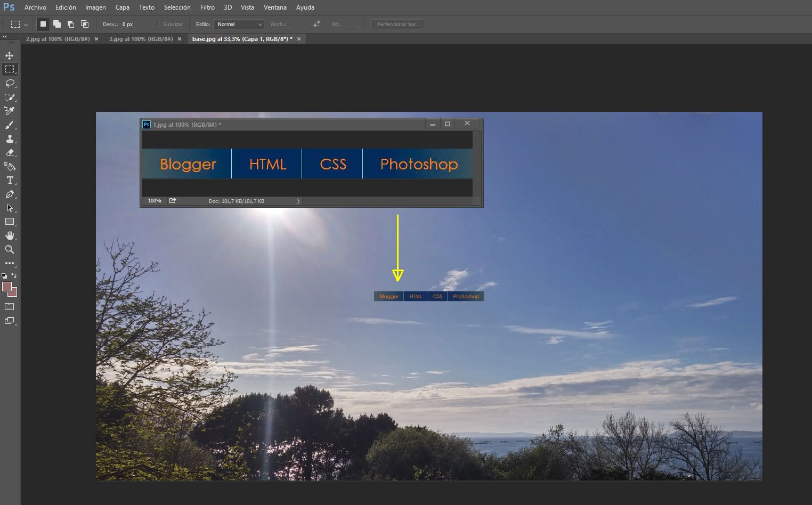
Task: Toggle the Suavizar checkbox
Action: pos(157,24)
